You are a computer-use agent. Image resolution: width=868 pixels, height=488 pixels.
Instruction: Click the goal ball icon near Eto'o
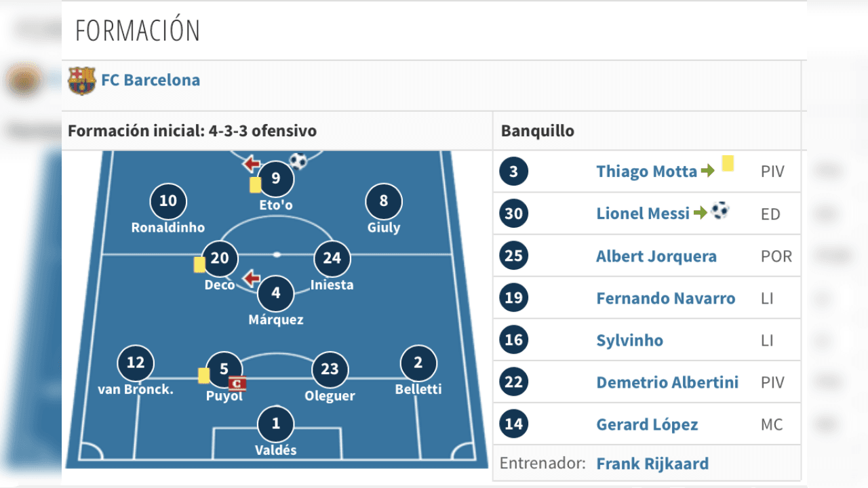(298, 161)
